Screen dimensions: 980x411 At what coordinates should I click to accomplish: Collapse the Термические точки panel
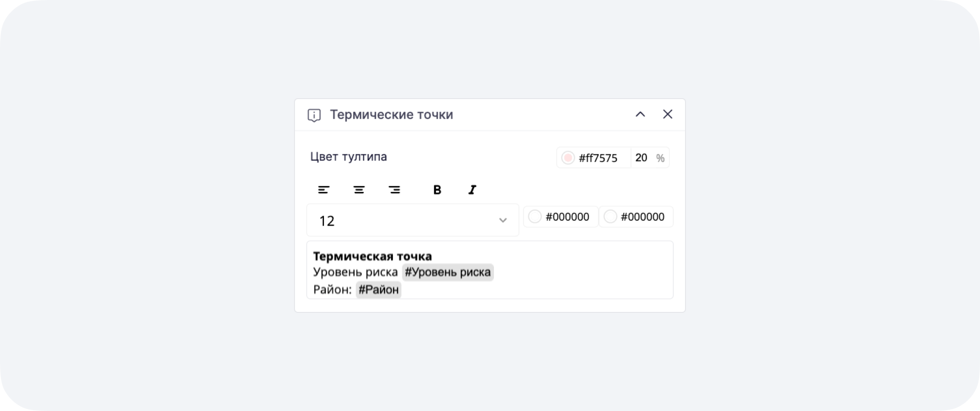pyautogui.click(x=641, y=114)
